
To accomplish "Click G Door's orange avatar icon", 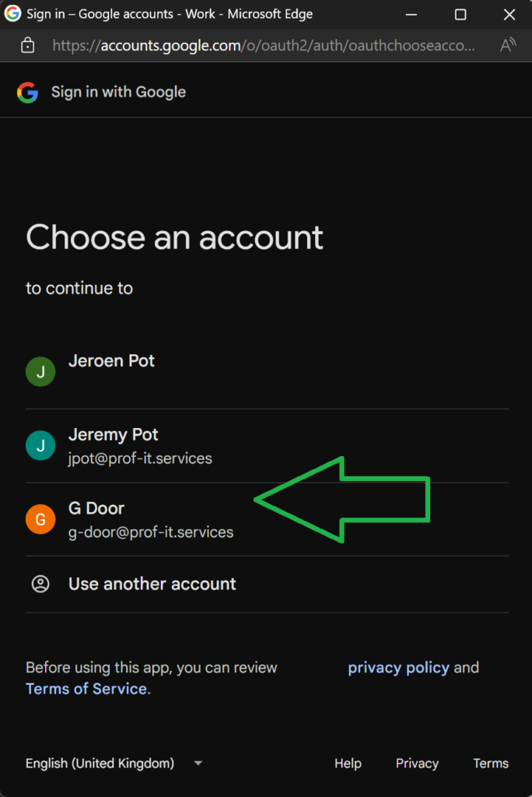I will pos(40,518).
